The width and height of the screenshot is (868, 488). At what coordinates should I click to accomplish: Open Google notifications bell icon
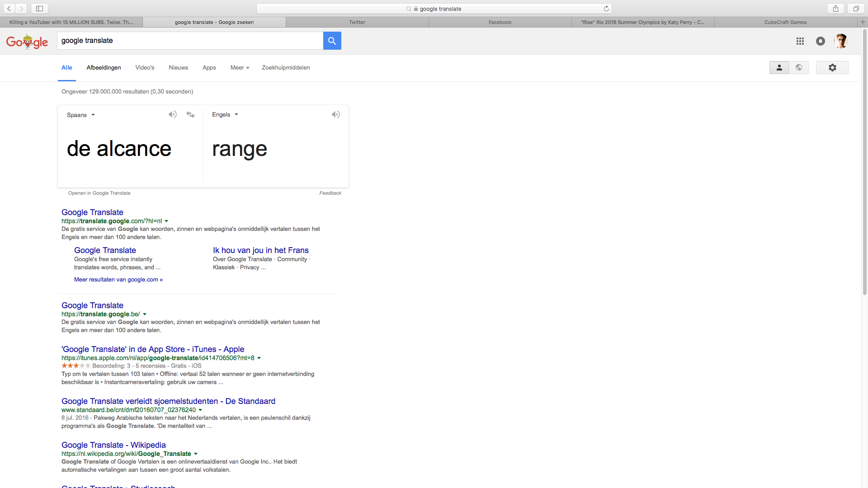pyautogui.click(x=821, y=41)
